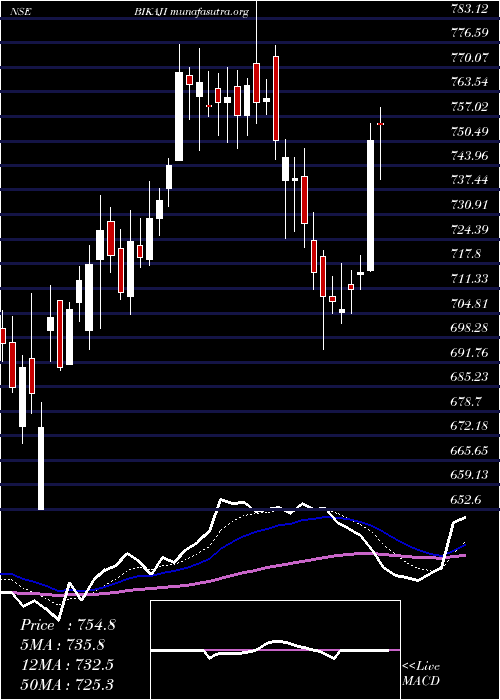The width and height of the screenshot is (500, 700).
Task: Click the tall white candlestick near 750
Action: pyautogui.click(x=371, y=205)
